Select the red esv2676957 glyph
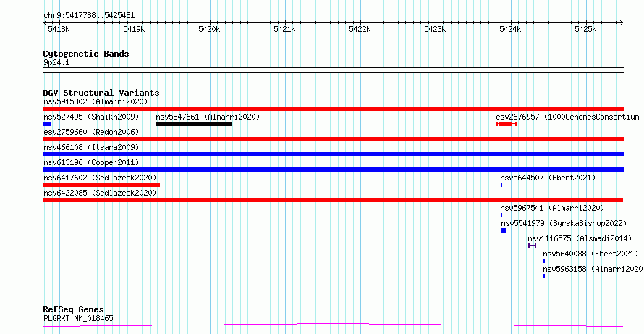 pyautogui.click(x=506, y=124)
